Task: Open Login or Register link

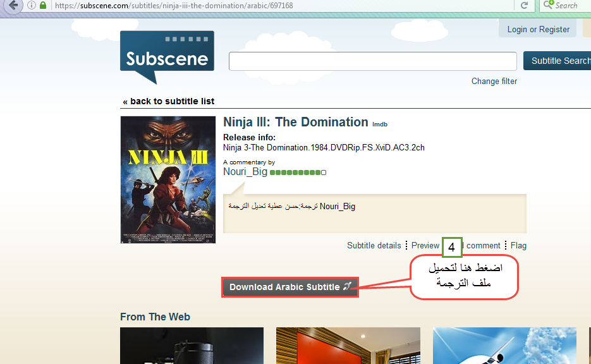Action: point(538,30)
